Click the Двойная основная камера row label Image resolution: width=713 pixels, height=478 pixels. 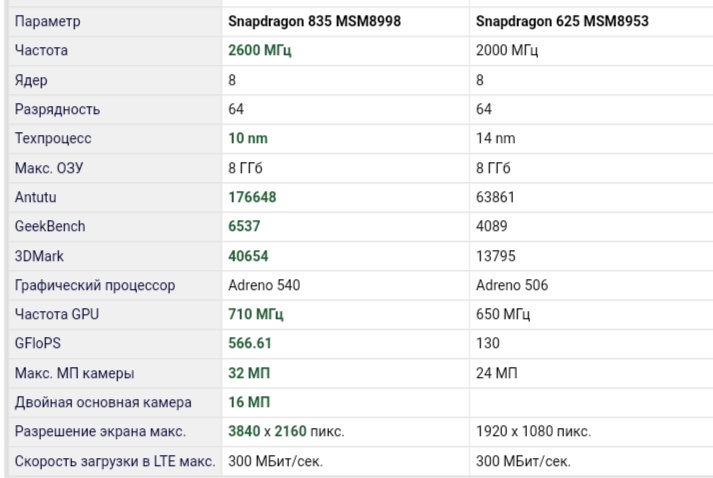tap(103, 403)
